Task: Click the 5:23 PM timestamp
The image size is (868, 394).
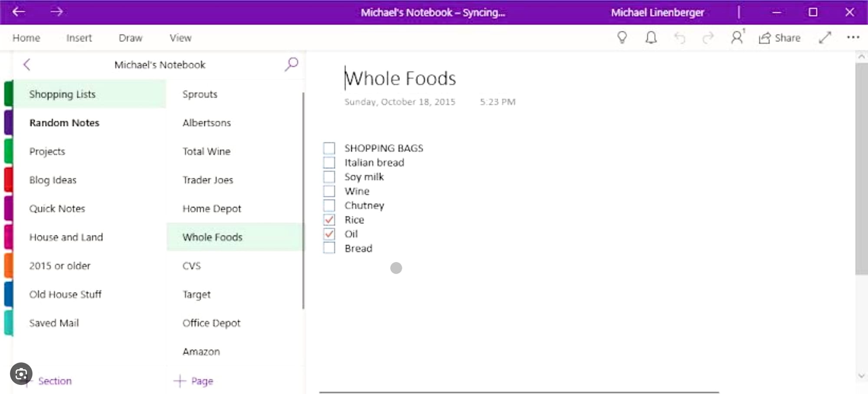Action: point(497,102)
